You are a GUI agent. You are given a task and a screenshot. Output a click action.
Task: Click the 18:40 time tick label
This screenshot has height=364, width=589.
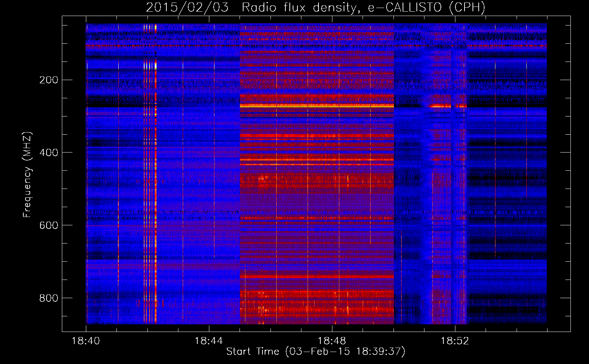click(x=86, y=341)
